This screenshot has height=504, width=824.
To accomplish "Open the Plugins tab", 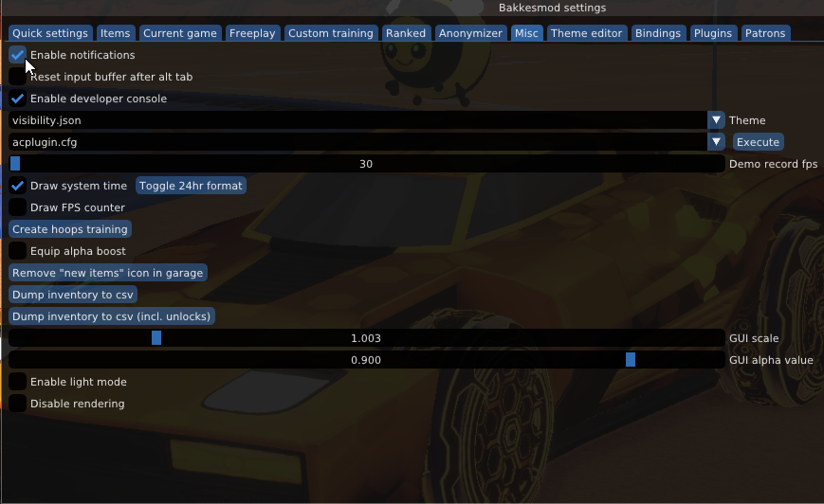I will coord(713,33).
